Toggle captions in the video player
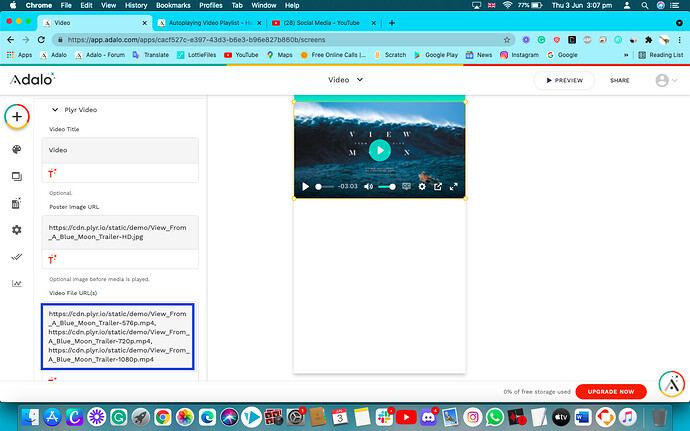690x431 pixels. click(x=406, y=187)
